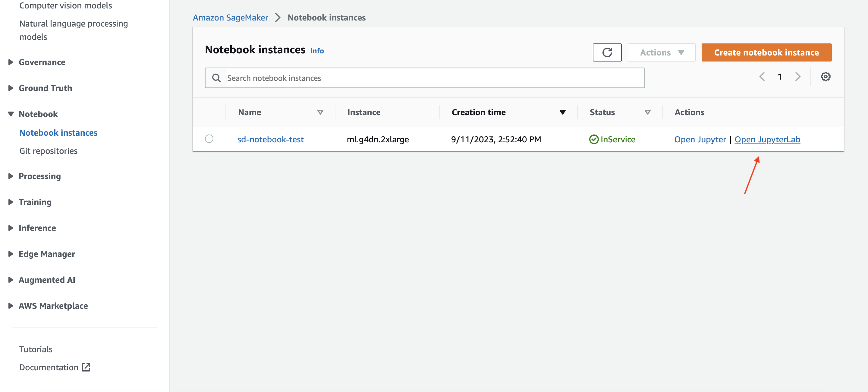Click the Open Jupyter link
The image size is (868, 392).
(700, 140)
